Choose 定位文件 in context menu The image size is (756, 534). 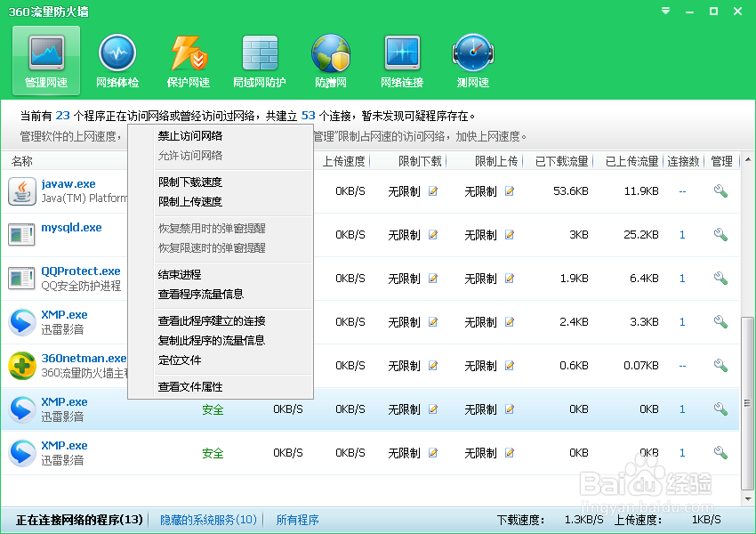pos(180,360)
